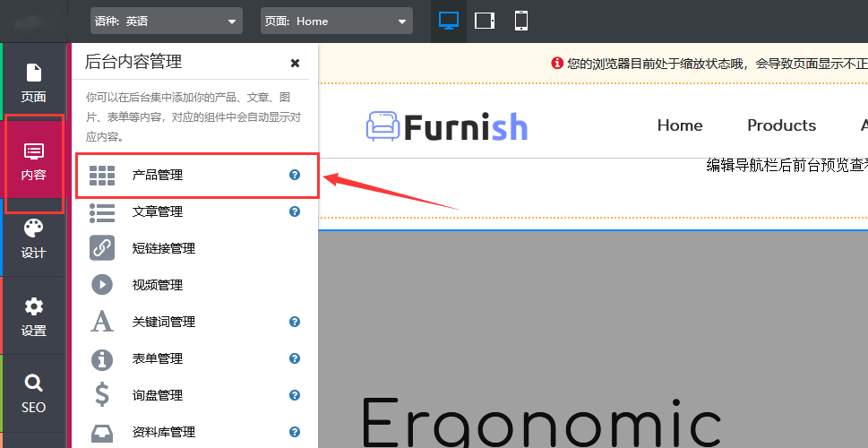
Task: Open 文章管理 article management
Action: click(x=158, y=212)
